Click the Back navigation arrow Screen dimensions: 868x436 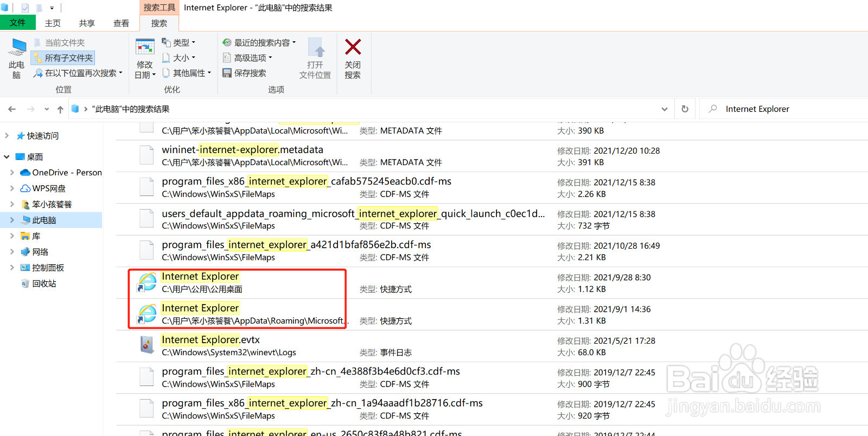point(12,109)
